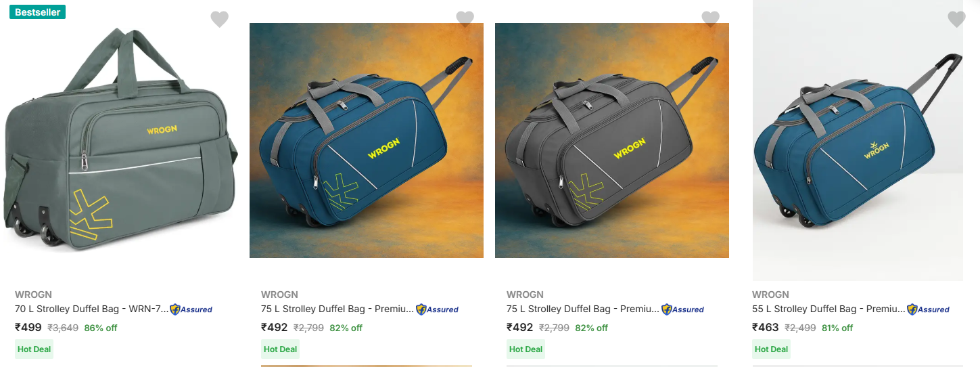Open blue WROGN 75 L bag image
980x367 pixels.
(x=367, y=140)
